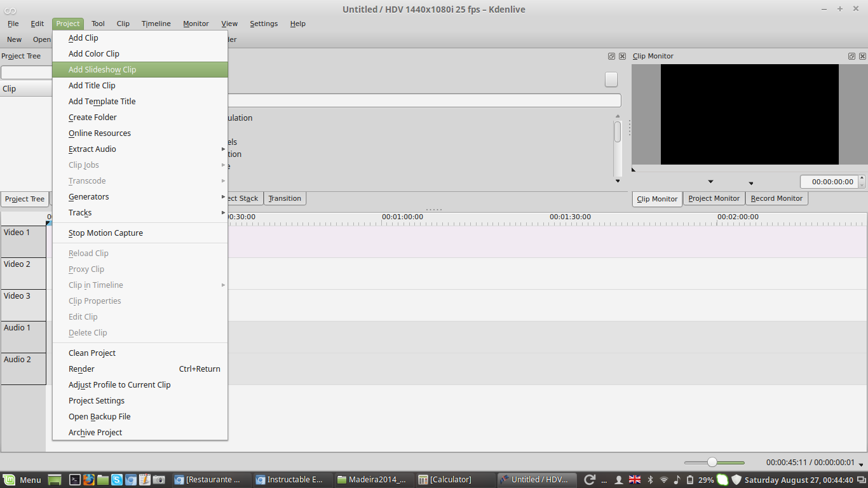Open the sound music note indicator

tap(677, 480)
